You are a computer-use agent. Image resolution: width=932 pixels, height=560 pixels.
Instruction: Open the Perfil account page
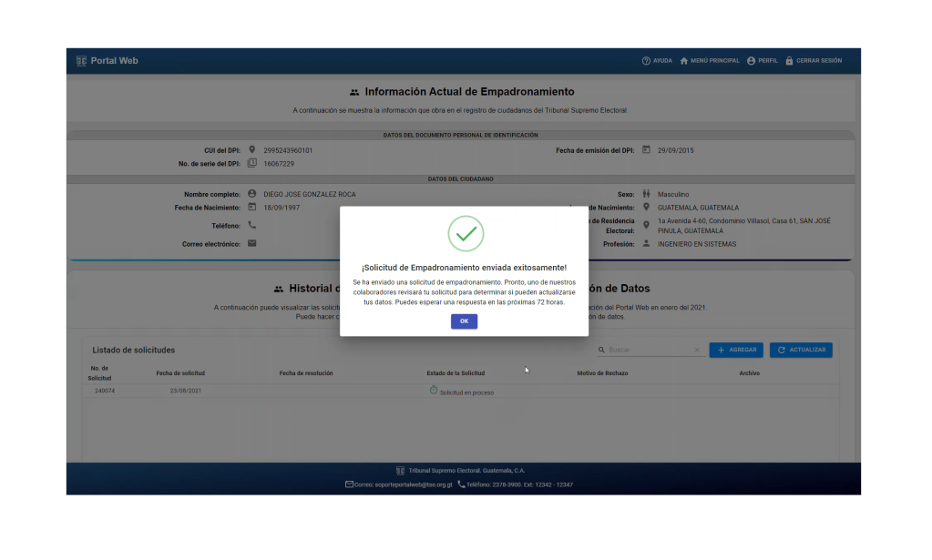[762, 61]
